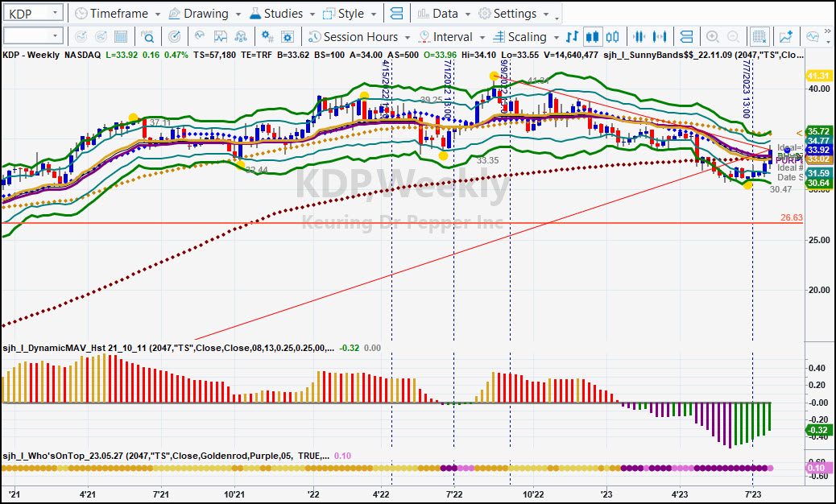Switch to OHLC bar chart type
The width and height of the screenshot is (836, 504).
pos(572,37)
